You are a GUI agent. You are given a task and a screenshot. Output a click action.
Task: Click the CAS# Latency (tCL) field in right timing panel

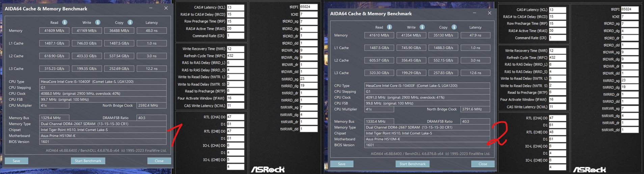(557, 9)
